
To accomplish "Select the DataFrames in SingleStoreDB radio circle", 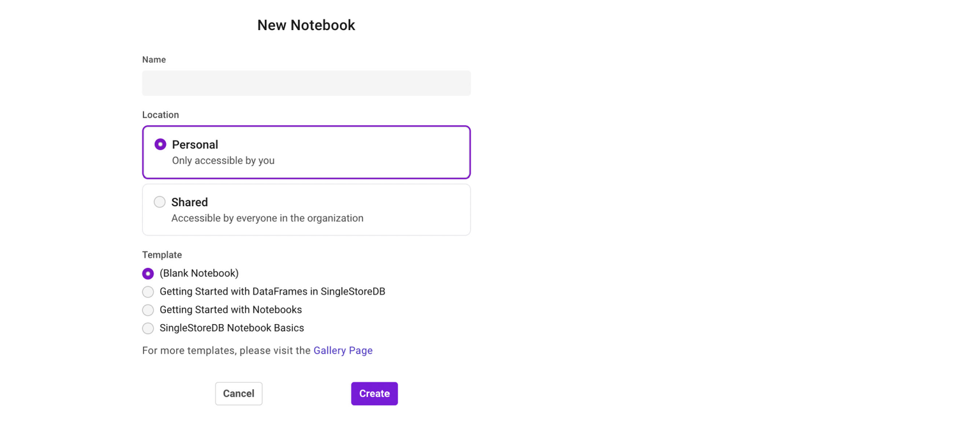I will click(x=148, y=292).
